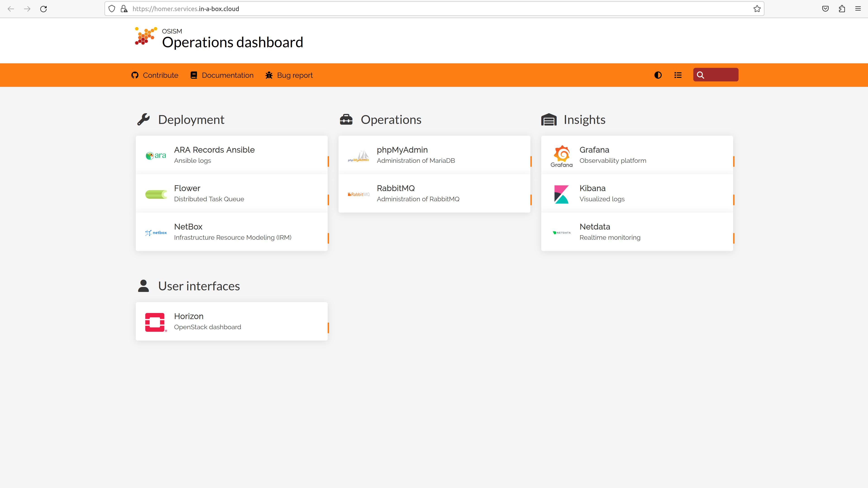
Task: Click the Netdata logo icon
Action: [x=561, y=233]
